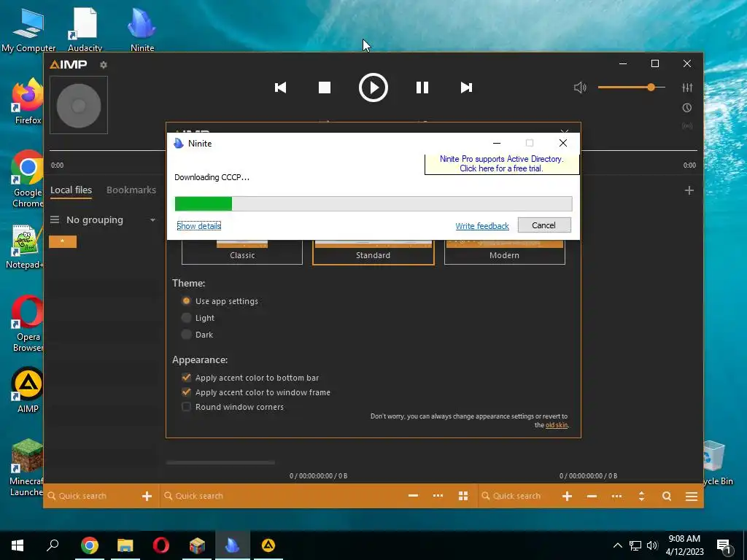Show details in Ninite installer
Screen dimensions: 747x560
[x=198, y=226]
